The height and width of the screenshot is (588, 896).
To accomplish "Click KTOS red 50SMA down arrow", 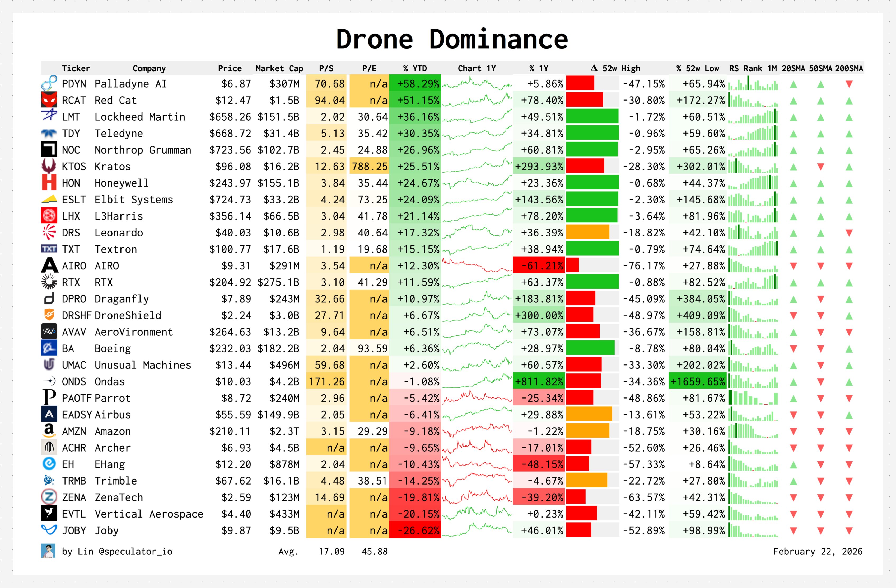I will pos(821,167).
